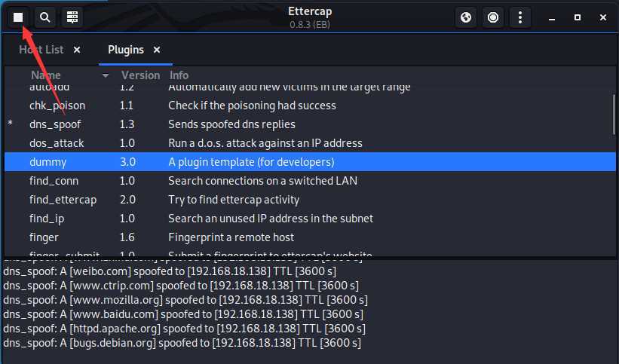Select the chk_poison plugin row

310,106
